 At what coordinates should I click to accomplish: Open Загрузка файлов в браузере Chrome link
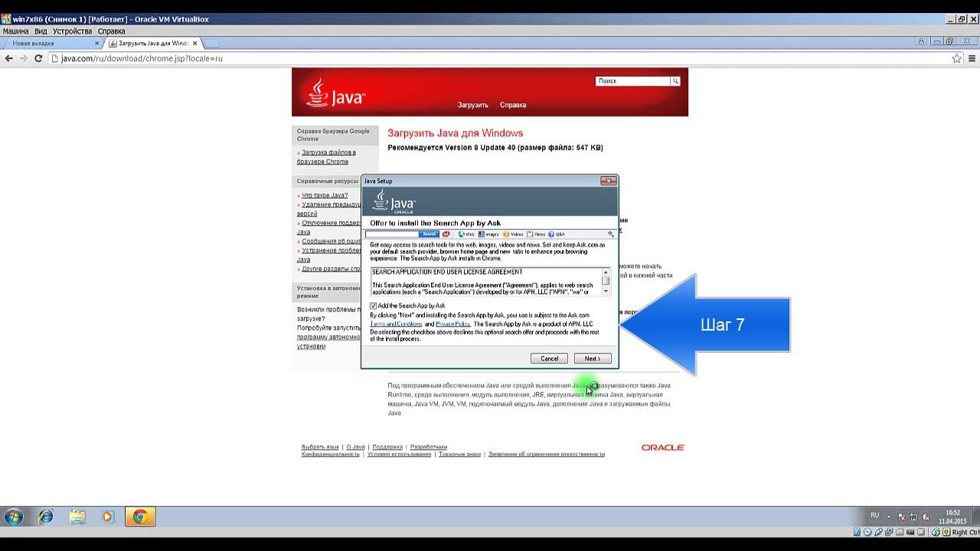click(326, 157)
